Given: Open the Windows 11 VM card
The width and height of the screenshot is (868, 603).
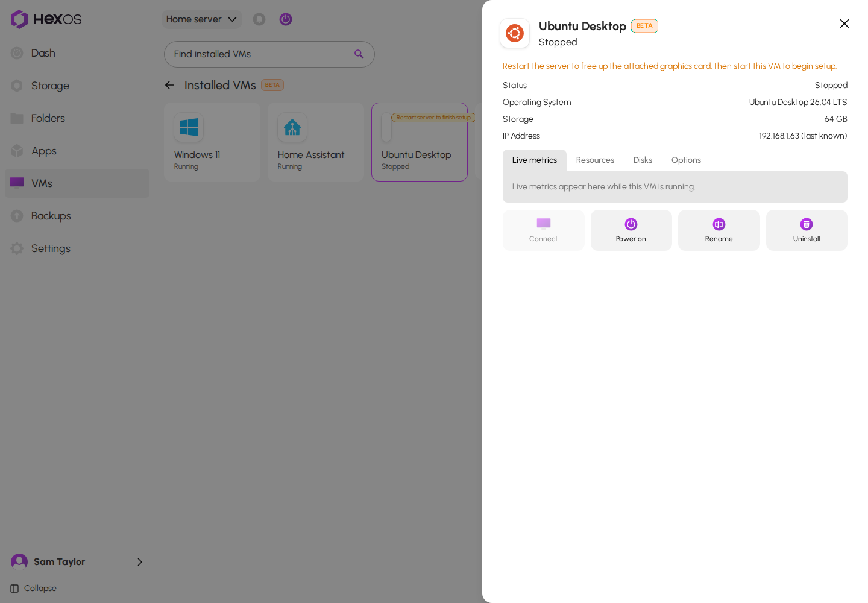Looking at the screenshot, I should [x=212, y=142].
